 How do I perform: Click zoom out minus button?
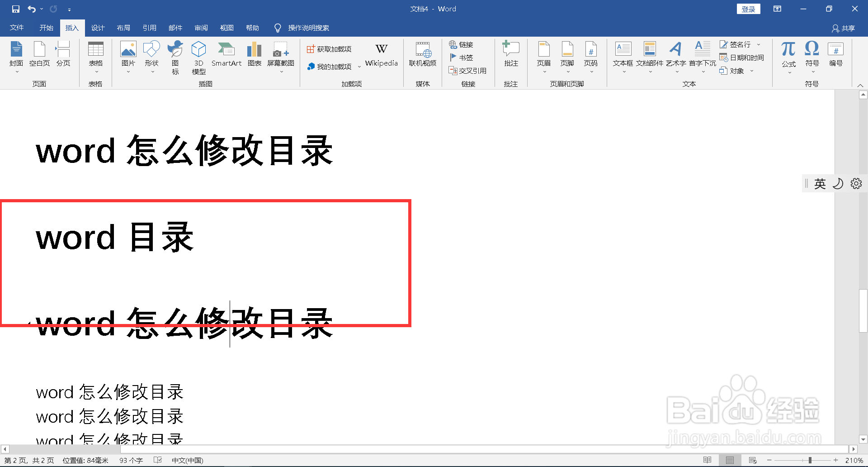tap(769, 460)
